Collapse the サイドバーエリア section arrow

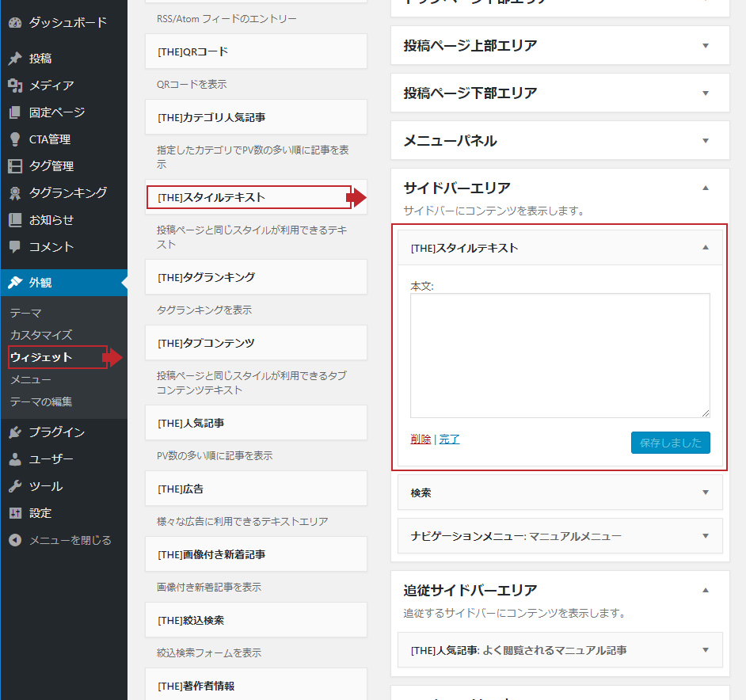706,188
